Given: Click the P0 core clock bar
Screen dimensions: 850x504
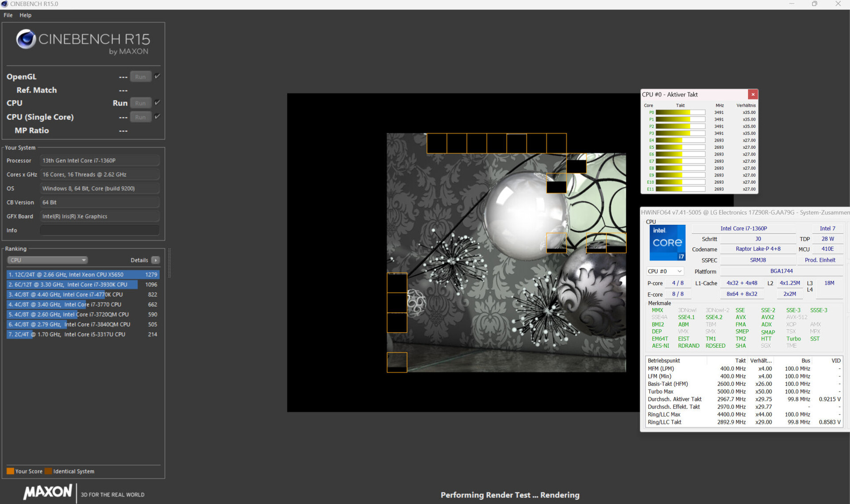Looking at the screenshot, I should [x=680, y=112].
